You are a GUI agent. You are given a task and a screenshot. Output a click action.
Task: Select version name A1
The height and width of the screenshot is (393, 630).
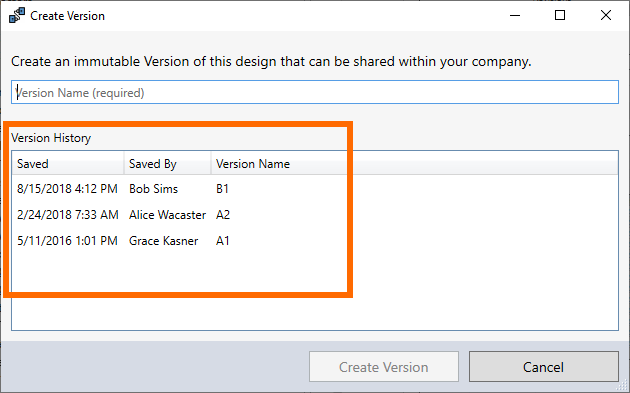click(223, 241)
